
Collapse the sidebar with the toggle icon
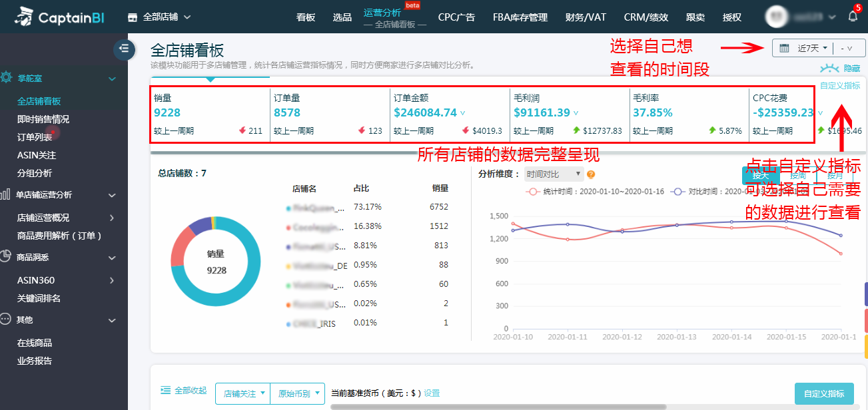[x=124, y=49]
